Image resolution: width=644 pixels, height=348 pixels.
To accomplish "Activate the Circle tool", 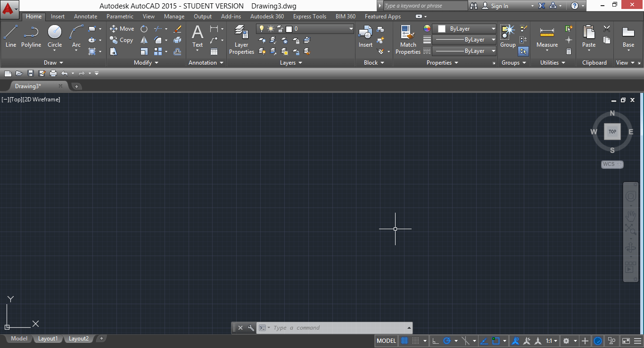I will 55,37.
